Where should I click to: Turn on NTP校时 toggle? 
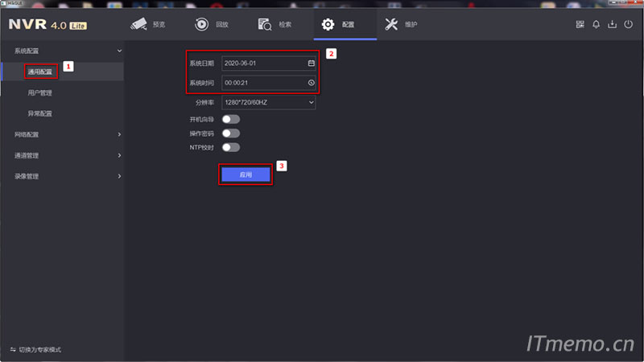click(x=231, y=147)
